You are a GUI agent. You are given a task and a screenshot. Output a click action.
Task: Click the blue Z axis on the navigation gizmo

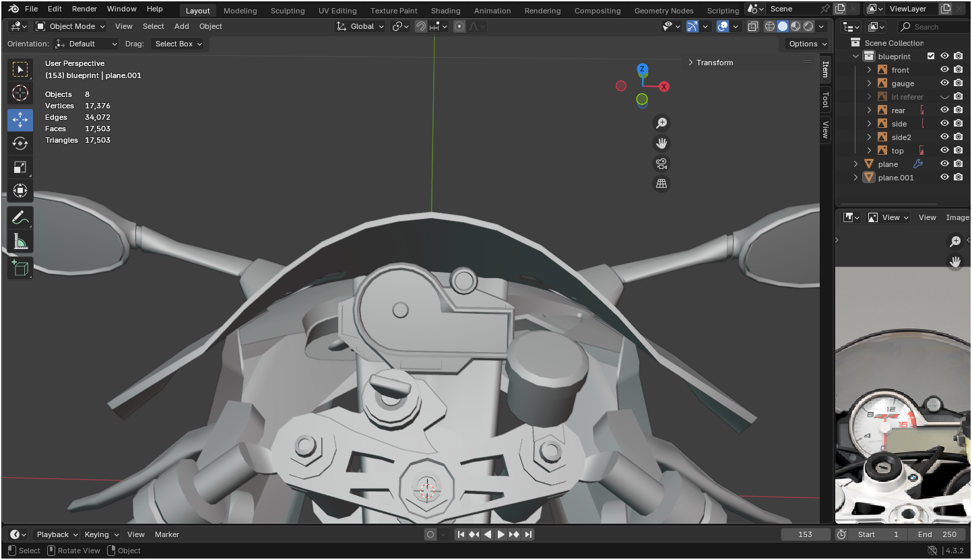(x=643, y=69)
